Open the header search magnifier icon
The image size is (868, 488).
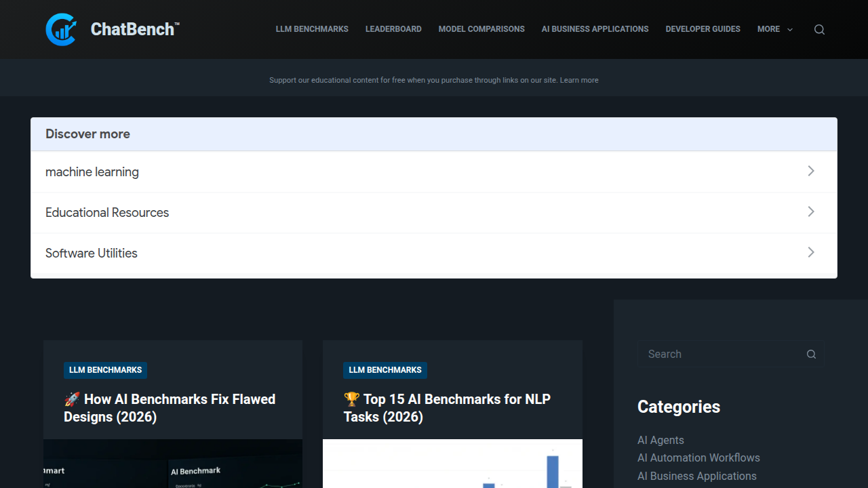819,29
